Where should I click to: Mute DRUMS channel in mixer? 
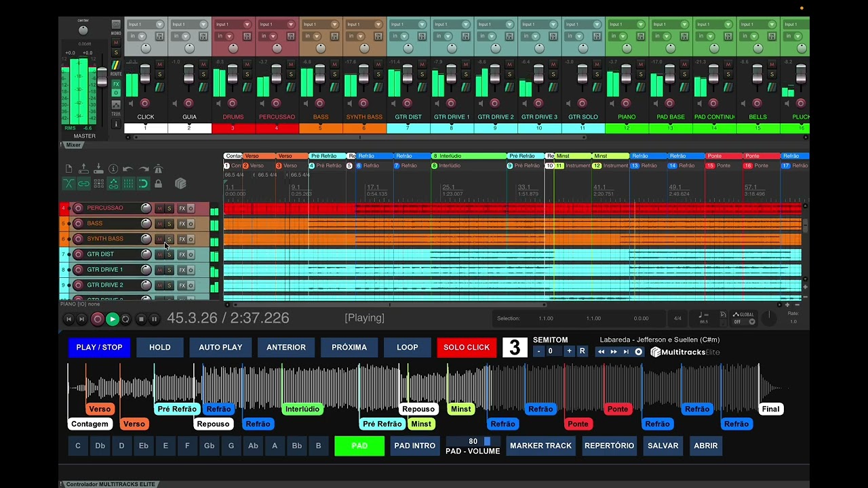247,64
